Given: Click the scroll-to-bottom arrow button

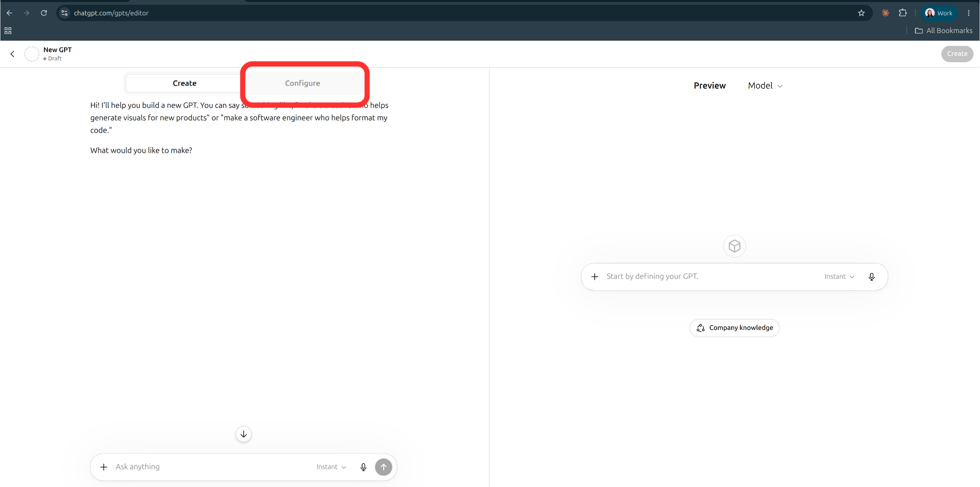Looking at the screenshot, I should pyautogui.click(x=244, y=434).
